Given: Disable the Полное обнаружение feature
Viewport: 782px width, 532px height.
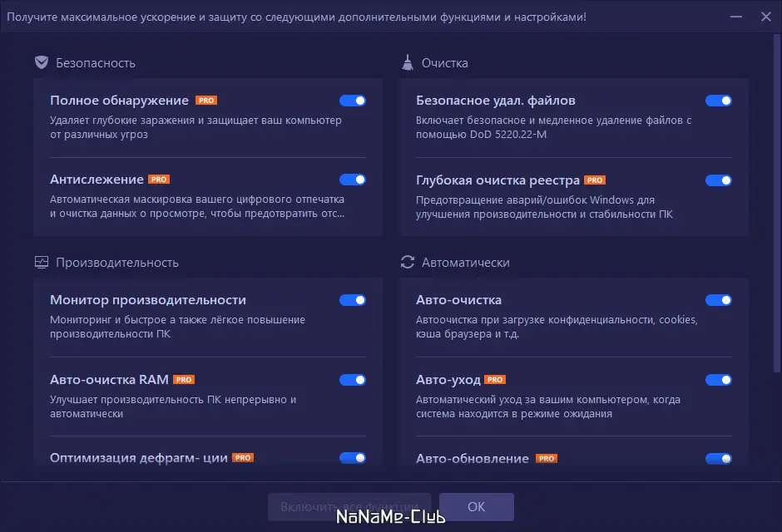Looking at the screenshot, I should point(352,100).
